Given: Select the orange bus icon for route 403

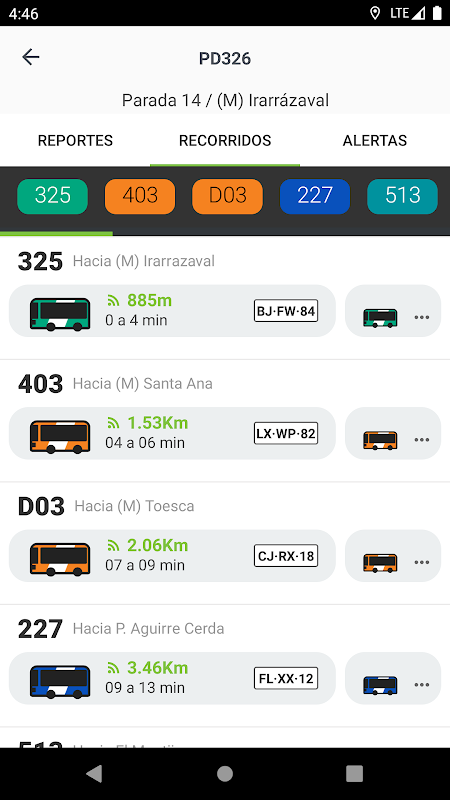Looking at the screenshot, I should (60, 437).
